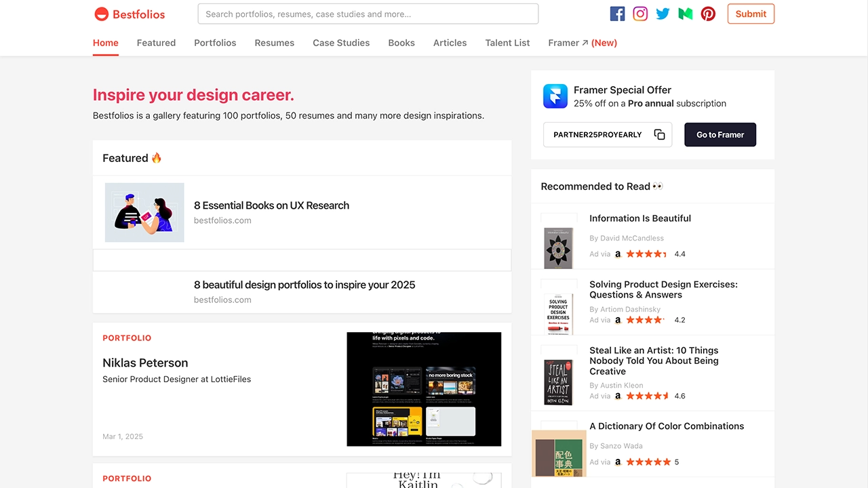Viewport: 868px width, 488px height.
Task: Open 8 beautiful design portfolios article
Action: 304,285
